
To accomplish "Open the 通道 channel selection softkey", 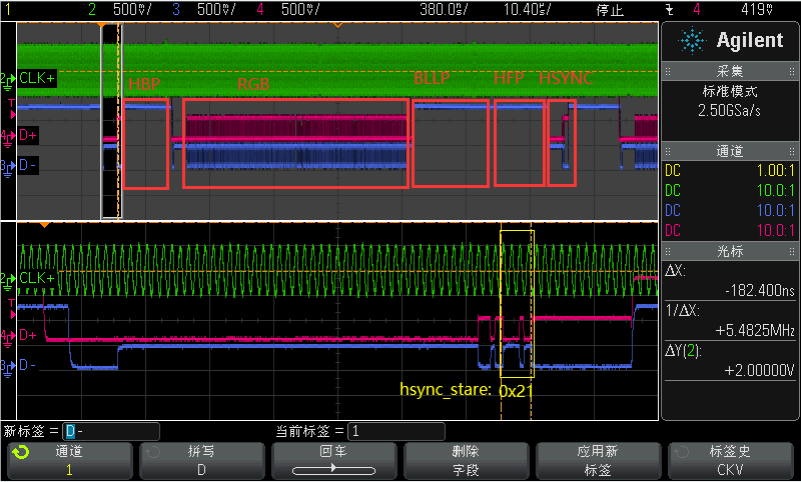I will click(68, 460).
